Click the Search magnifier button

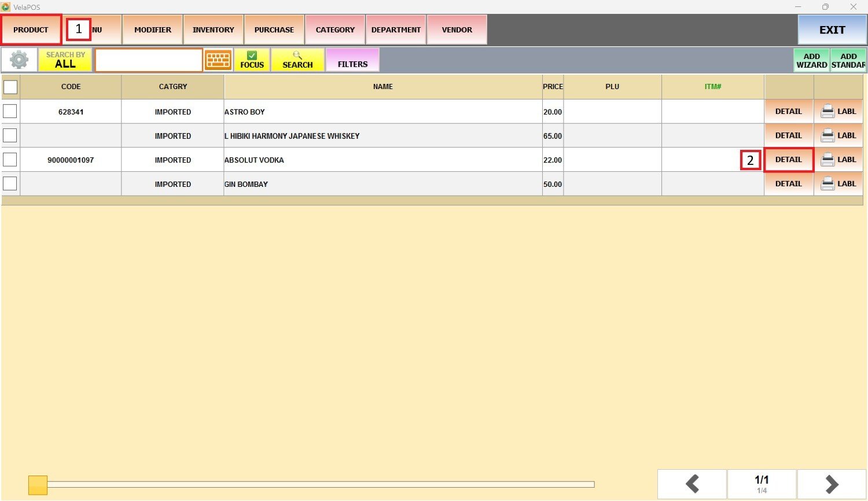point(297,60)
